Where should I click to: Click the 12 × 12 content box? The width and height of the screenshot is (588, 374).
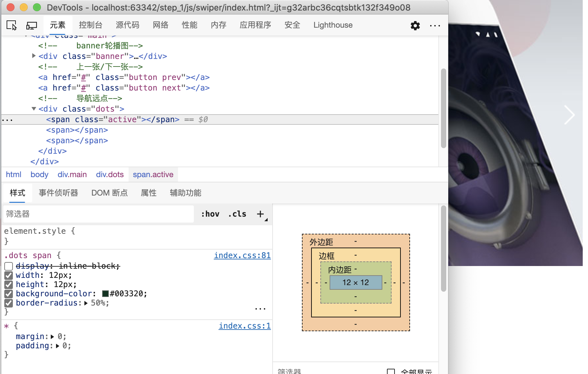pos(356,282)
